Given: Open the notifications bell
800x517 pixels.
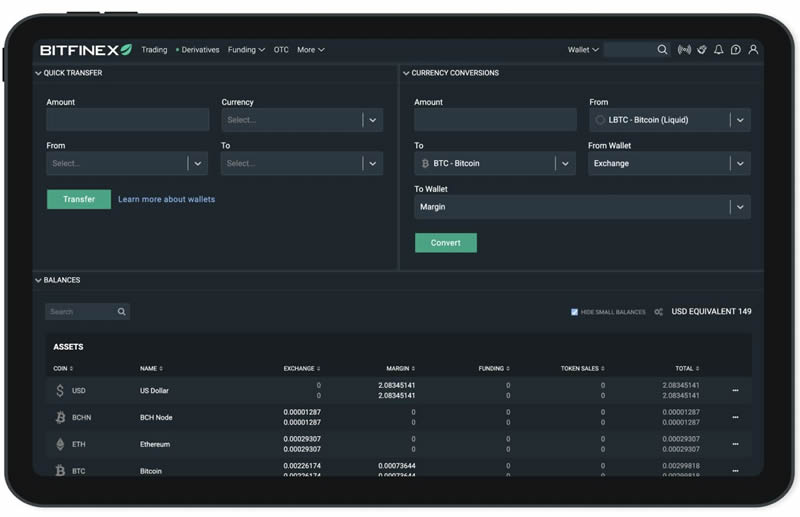Looking at the screenshot, I should (x=718, y=50).
